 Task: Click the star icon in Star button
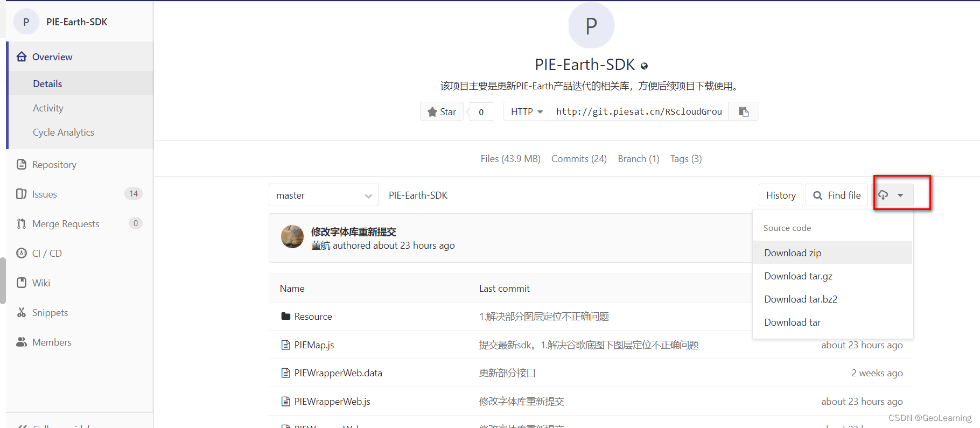(432, 112)
